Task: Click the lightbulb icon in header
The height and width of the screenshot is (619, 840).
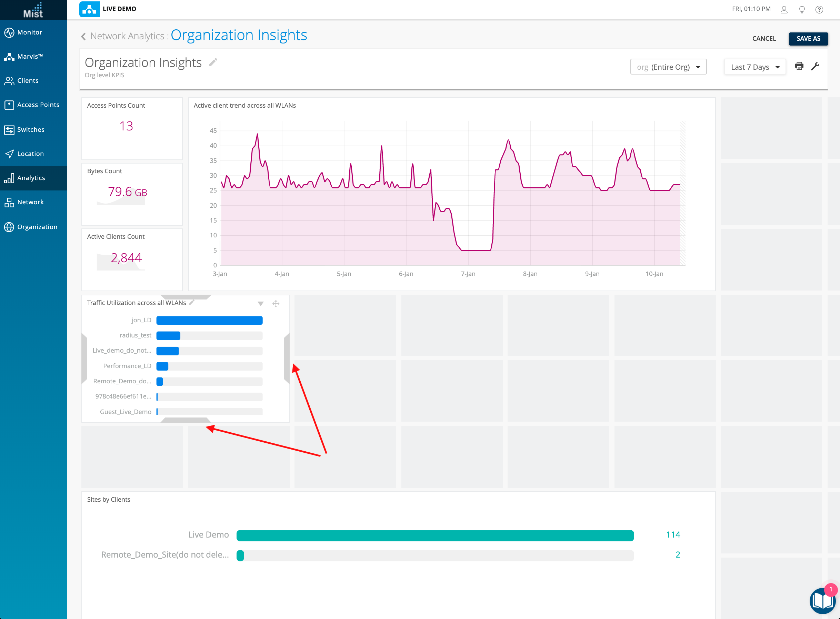Action: coord(802,9)
